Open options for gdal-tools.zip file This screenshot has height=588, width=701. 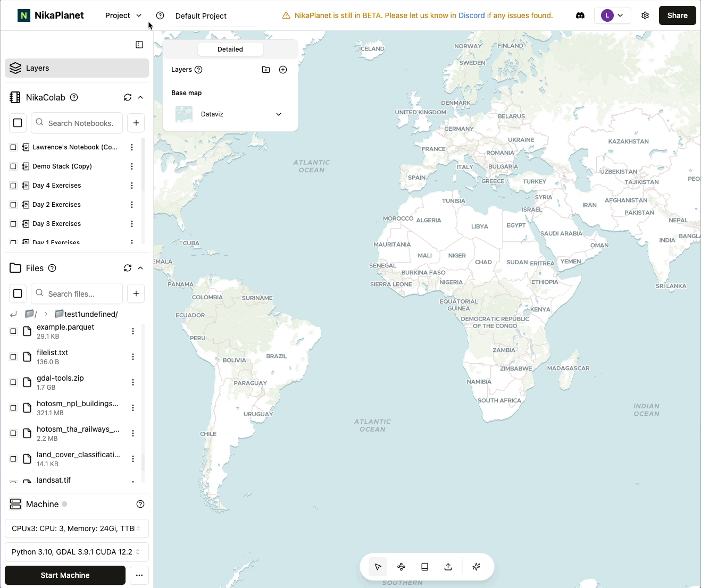[x=133, y=382]
